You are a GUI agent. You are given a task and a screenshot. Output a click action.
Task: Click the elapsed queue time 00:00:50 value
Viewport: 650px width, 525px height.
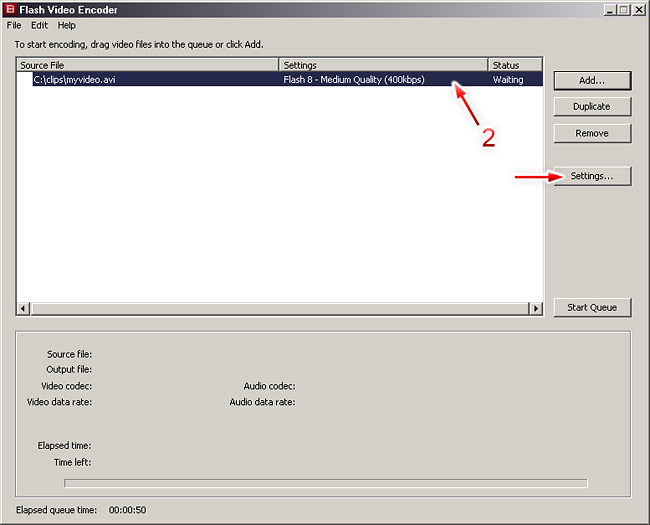click(x=127, y=510)
